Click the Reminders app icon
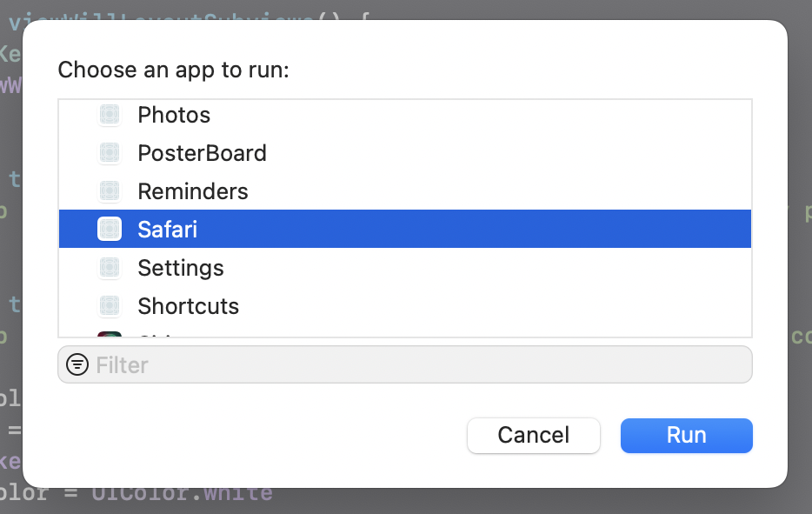812x514 pixels. point(109,190)
